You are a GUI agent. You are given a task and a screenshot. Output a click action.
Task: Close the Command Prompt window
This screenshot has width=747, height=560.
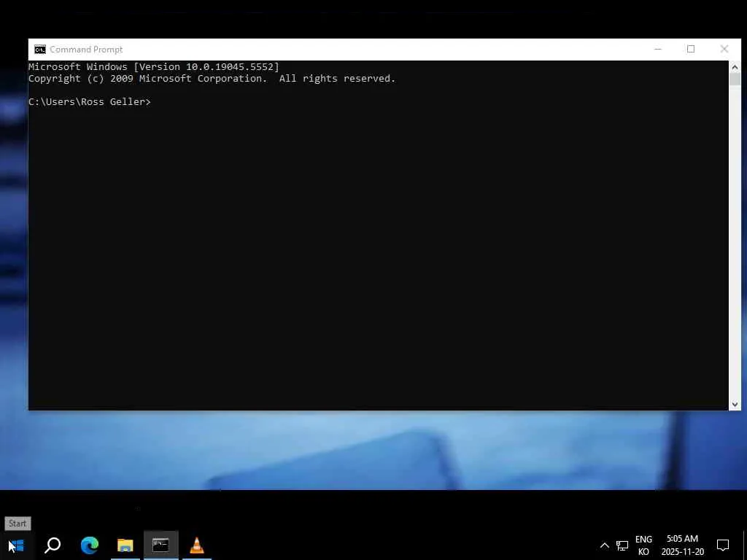click(x=724, y=49)
